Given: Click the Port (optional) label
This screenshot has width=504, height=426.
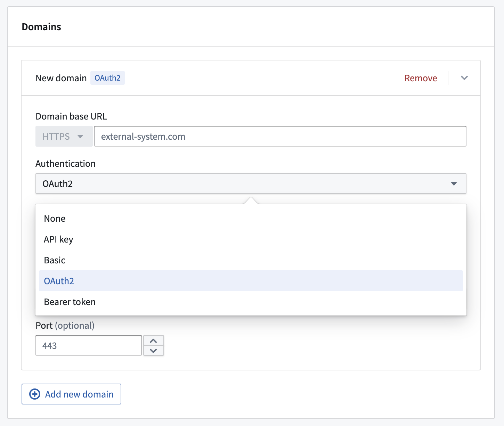Looking at the screenshot, I should [x=65, y=326].
